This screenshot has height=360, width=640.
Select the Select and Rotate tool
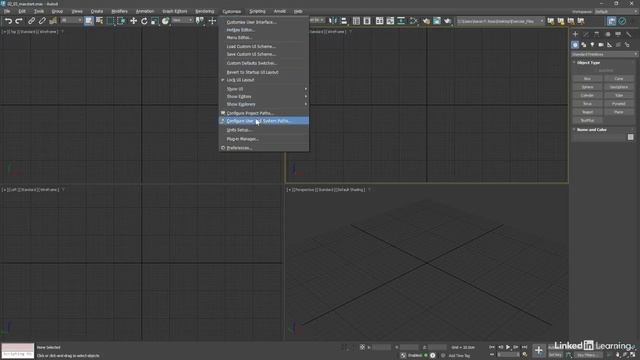click(144, 21)
